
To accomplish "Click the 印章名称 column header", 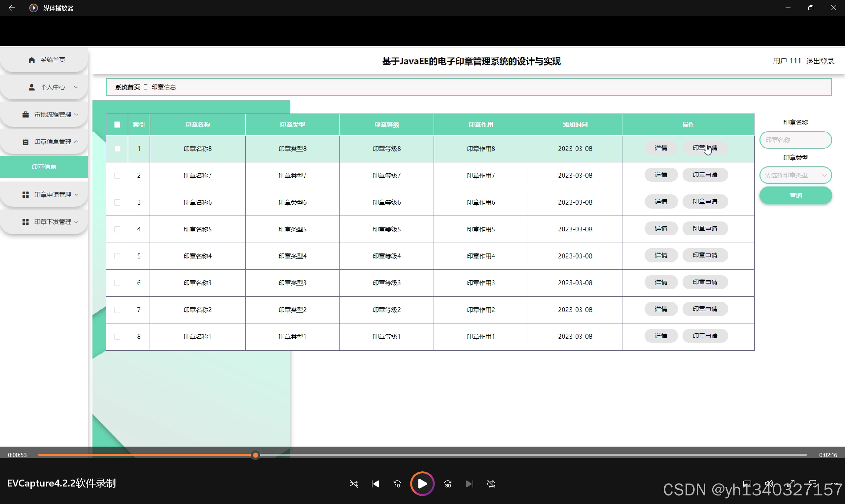I will coord(197,125).
